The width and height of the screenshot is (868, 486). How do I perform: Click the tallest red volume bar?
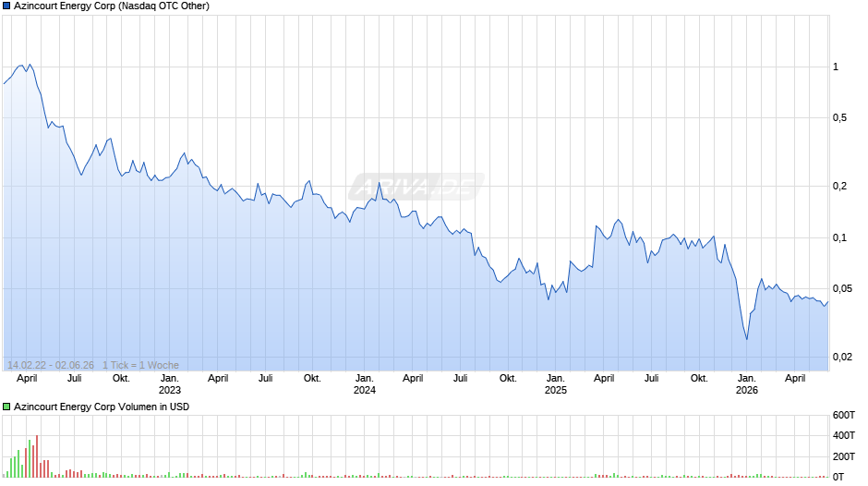[37, 456]
